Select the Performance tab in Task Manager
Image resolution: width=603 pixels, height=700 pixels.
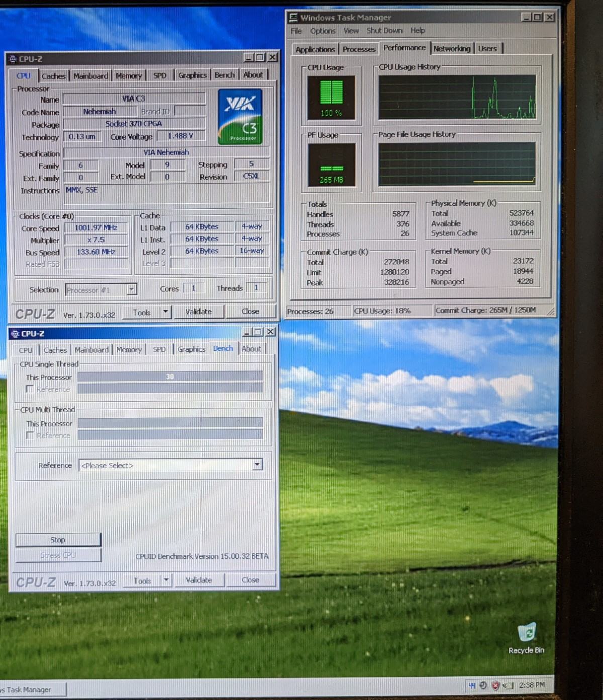405,48
